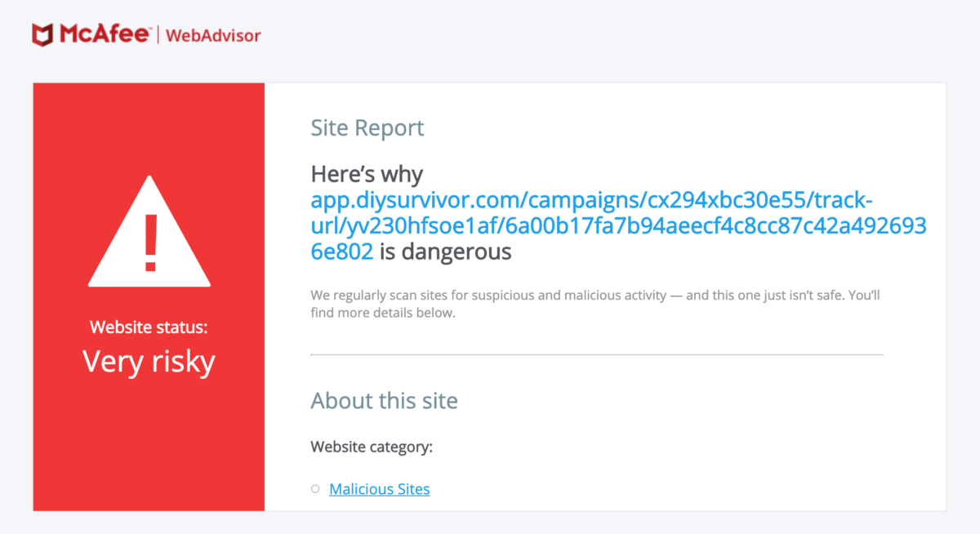Click the WebAdvisor label in header
The height and width of the screenshot is (534, 980).
tap(213, 36)
